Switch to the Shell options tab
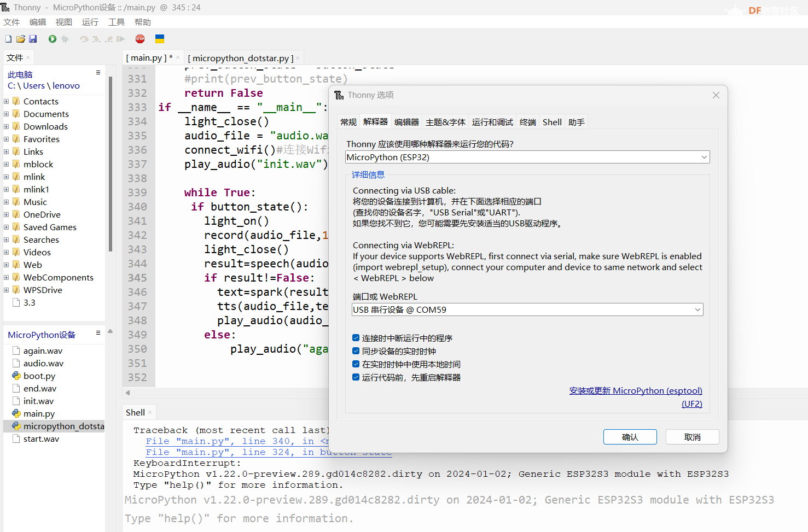808x532 pixels. point(552,122)
